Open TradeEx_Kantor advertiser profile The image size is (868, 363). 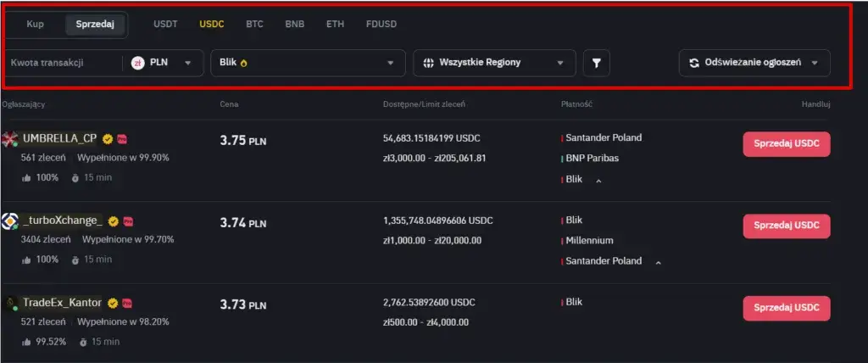pos(62,303)
